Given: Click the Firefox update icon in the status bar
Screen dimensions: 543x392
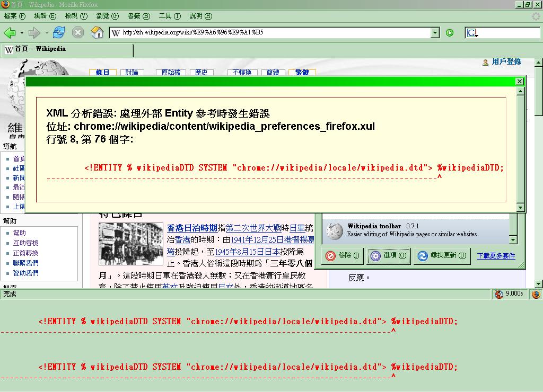Looking at the screenshot, I should point(536,294).
